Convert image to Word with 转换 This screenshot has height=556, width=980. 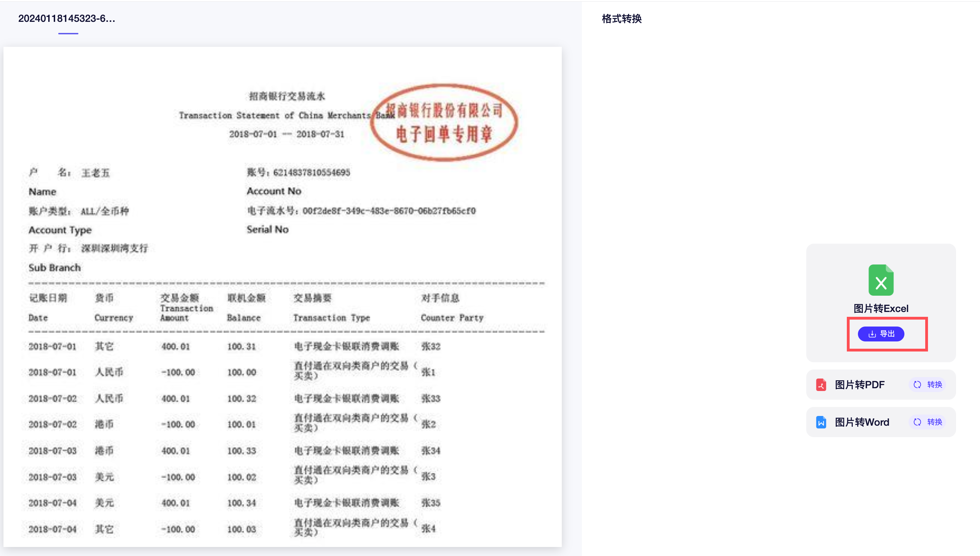pos(934,422)
